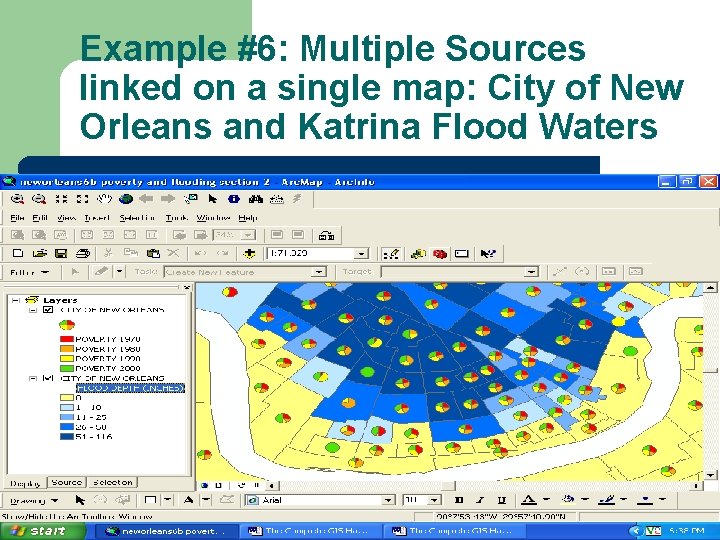Screen dimensions: 720x540
Task: Open the Command Line window icon
Action: tap(461, 253)
